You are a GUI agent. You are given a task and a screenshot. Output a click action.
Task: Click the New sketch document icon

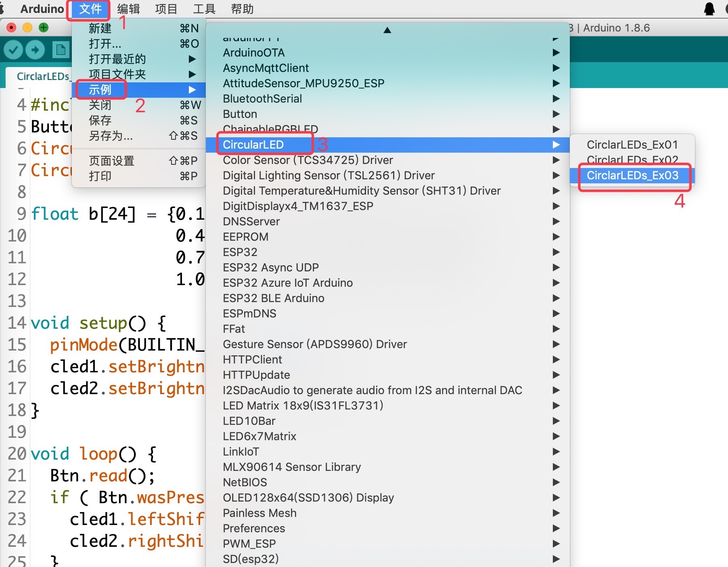coord(61,50)
